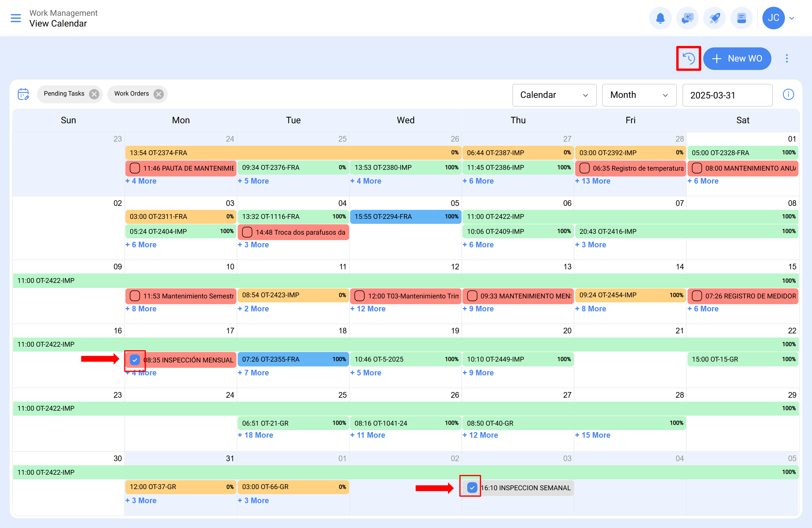Click the New WO button
This screenshot has height=528, width=812.
pyautogui.click(x=737, y=58)
